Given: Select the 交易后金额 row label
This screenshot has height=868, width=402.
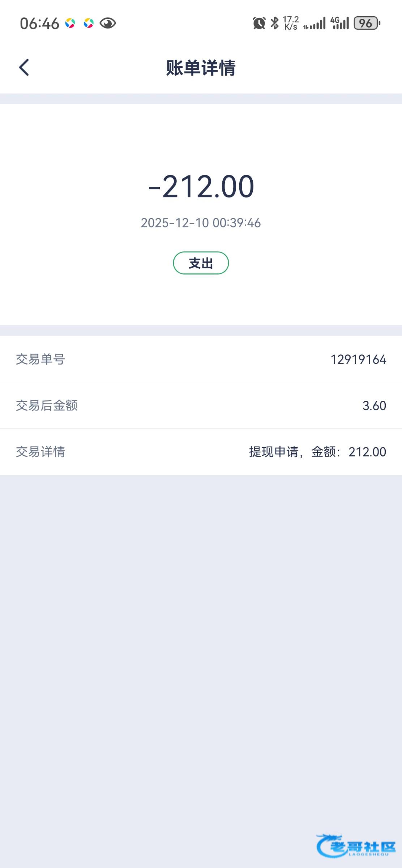Looking at the screenshot, I should pos(47,405).
